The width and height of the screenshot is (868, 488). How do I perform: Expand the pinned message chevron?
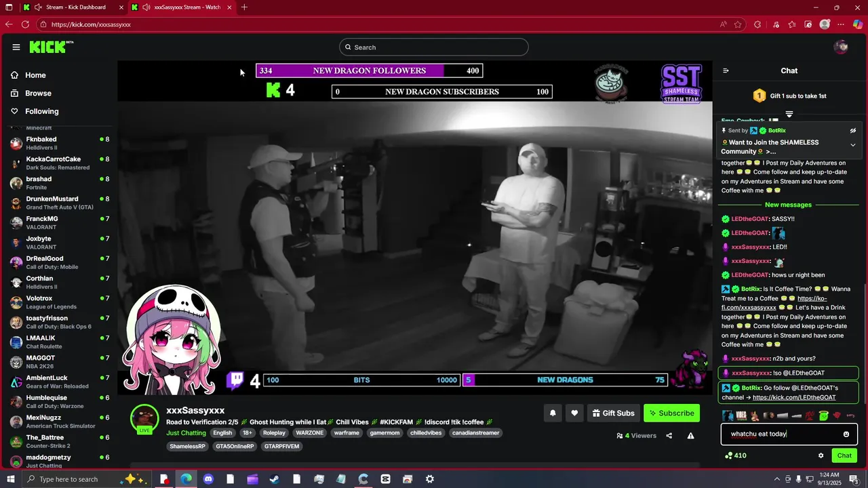tap(853, 145)
